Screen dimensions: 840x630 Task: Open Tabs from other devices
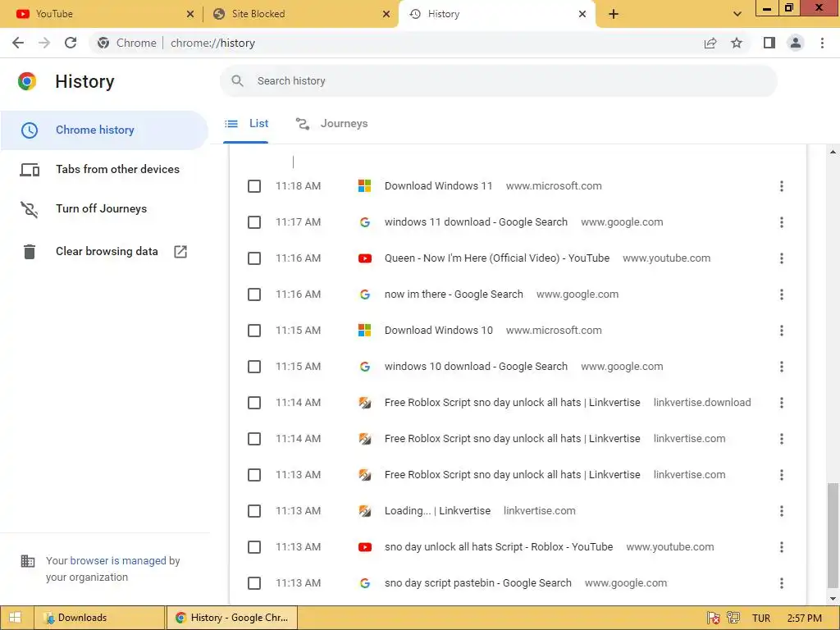point(104,169)
